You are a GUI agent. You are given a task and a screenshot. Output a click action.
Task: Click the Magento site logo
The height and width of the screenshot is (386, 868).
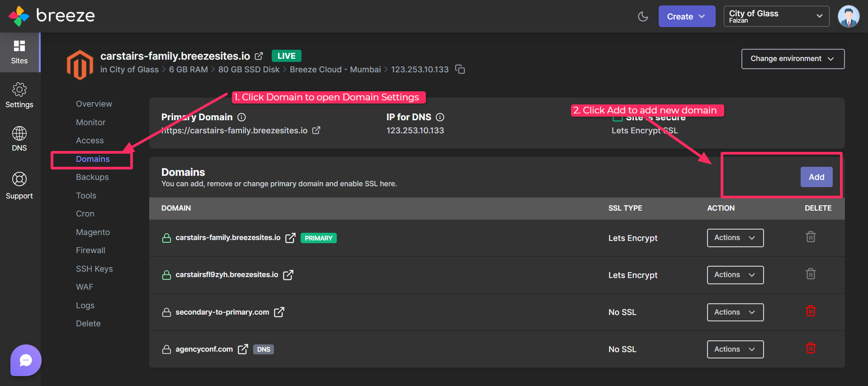pyautogui.click(x=80, y=65)
